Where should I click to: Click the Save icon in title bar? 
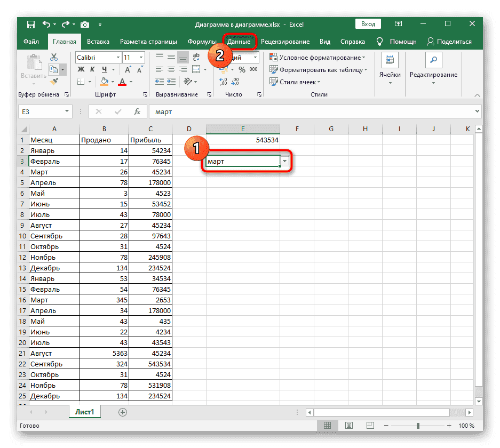coord(31,25)
